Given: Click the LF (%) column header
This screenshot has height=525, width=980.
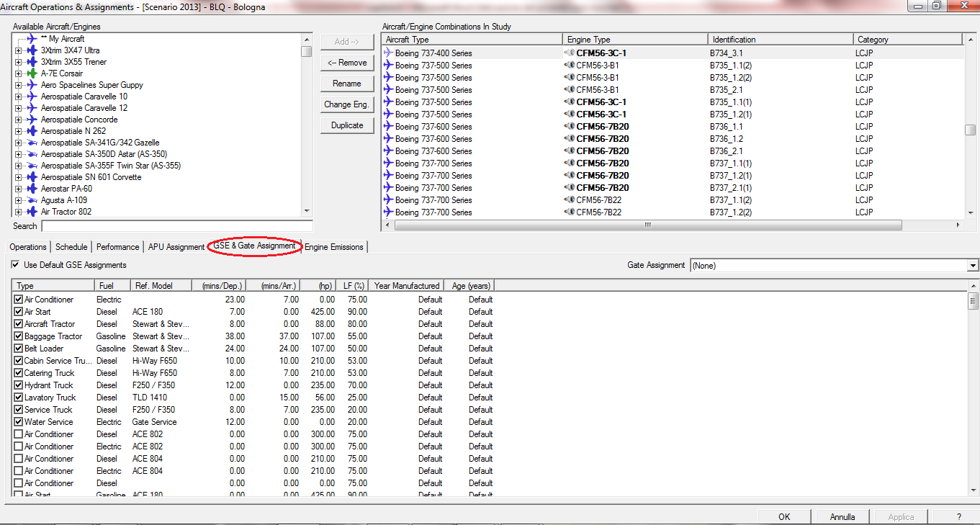Looking at the screenshot, I should click(354, 286).
